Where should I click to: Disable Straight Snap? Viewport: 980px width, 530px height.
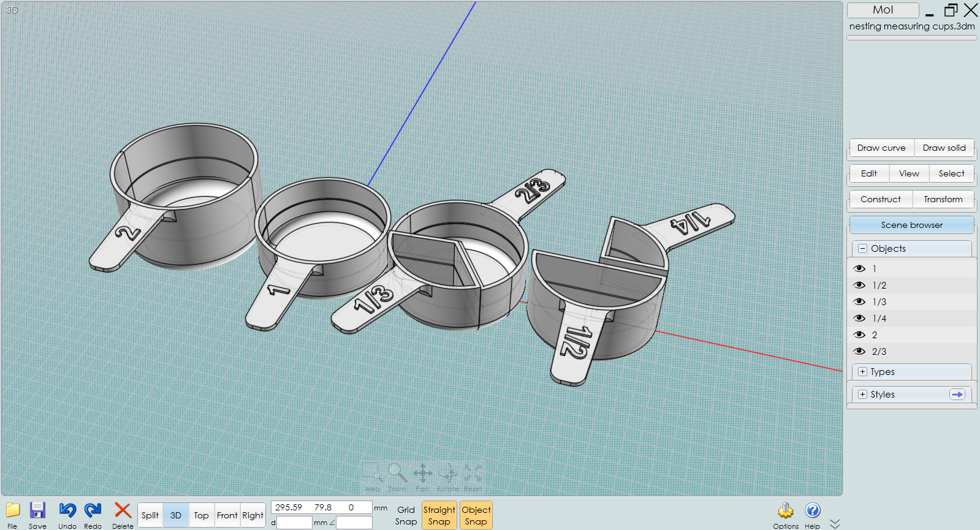coord(439,515)
